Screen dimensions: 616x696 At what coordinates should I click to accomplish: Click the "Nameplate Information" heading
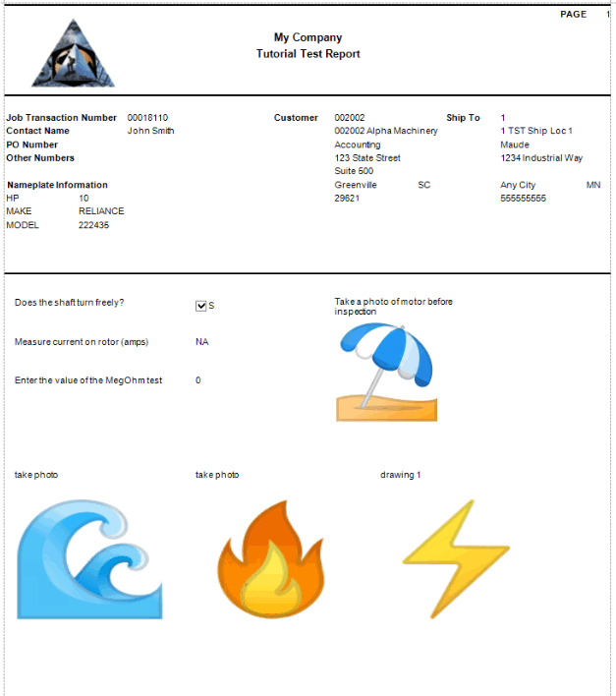pos(57,185)
